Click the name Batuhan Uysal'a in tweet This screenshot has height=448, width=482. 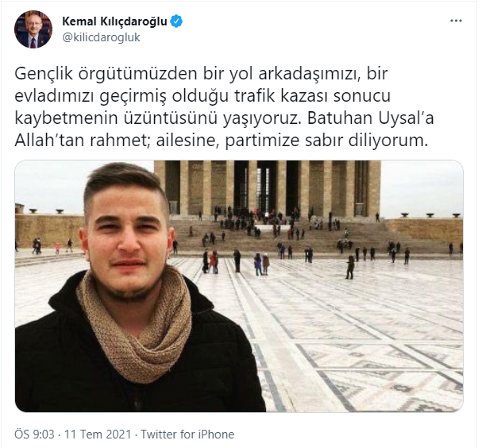371,118
